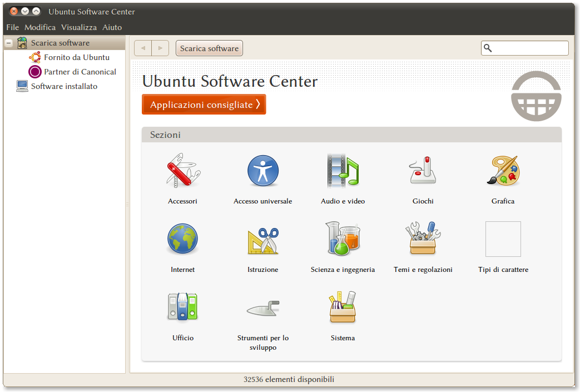Choose the Grafica palette icon
580x392 pixels.
click(x=503, y=170)
